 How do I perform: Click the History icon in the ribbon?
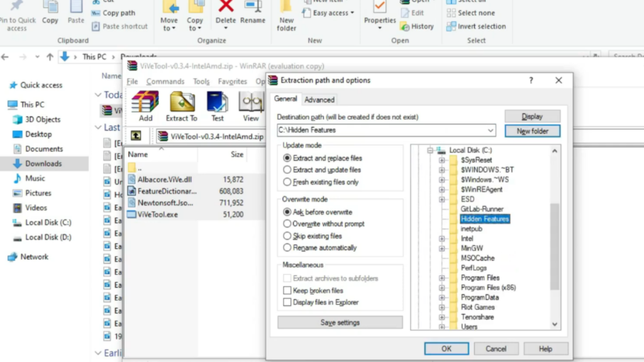(418, 26)
